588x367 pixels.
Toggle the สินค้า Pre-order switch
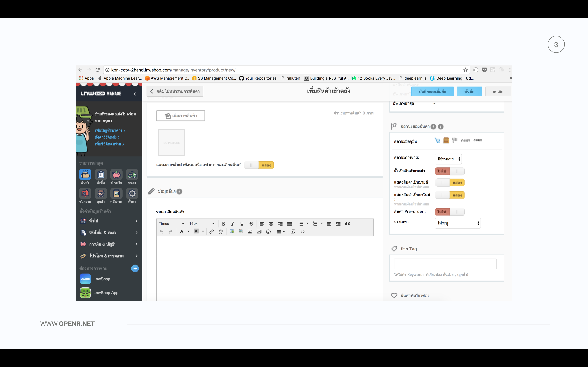tap(450, 212)
